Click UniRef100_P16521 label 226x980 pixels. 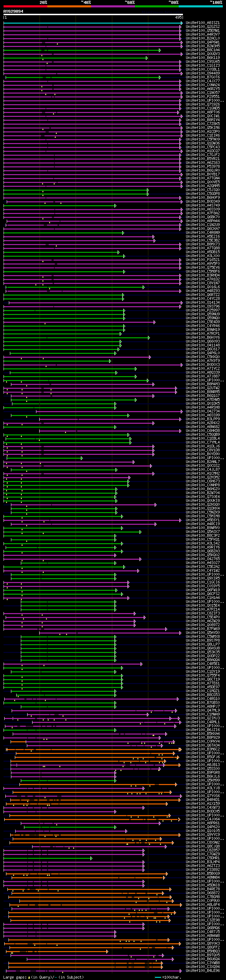[x=202, y=260]
